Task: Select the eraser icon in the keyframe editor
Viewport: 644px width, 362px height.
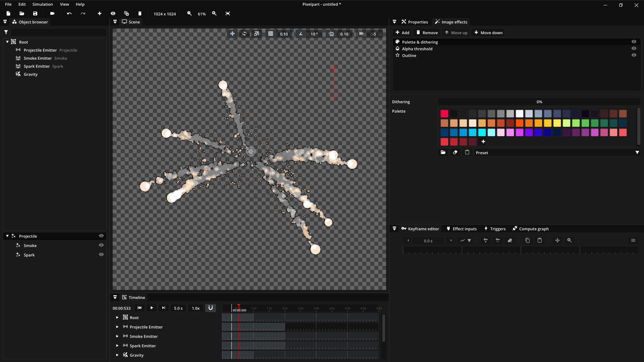Action: 510,240
